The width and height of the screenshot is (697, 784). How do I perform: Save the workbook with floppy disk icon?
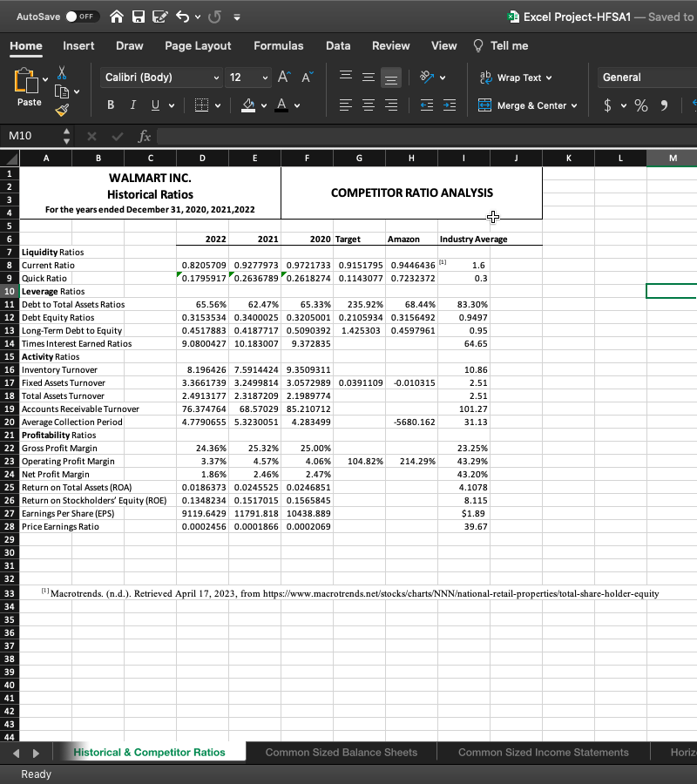click(x=139, y=17)
